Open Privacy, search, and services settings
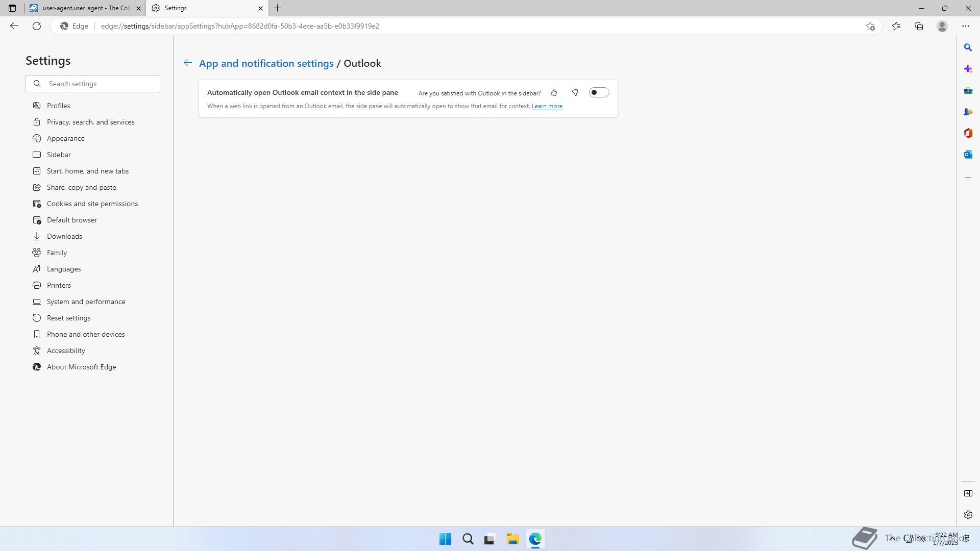This screenshot has width=980, height=551. (x=90, y=122)
